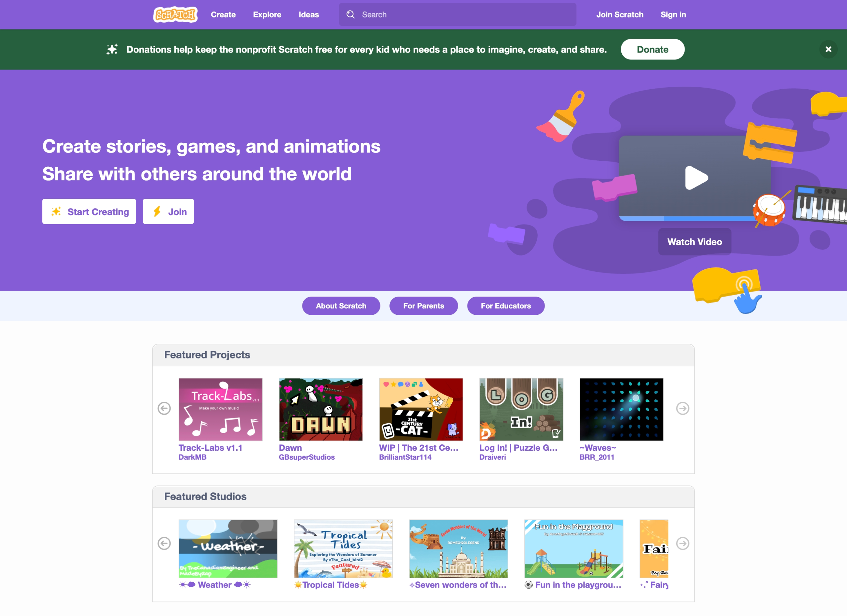
Task: Click the sparkle icon in donation banner
Action: pyautogui.click(x=111, y=49)
